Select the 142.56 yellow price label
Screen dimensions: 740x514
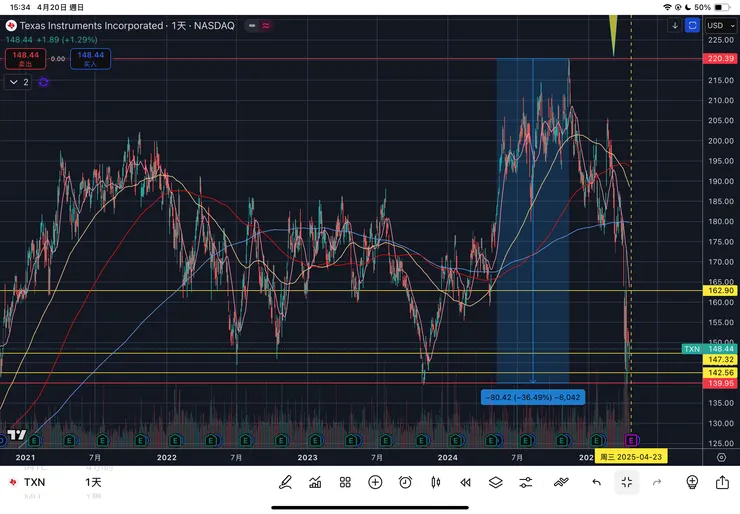point(721,372)
